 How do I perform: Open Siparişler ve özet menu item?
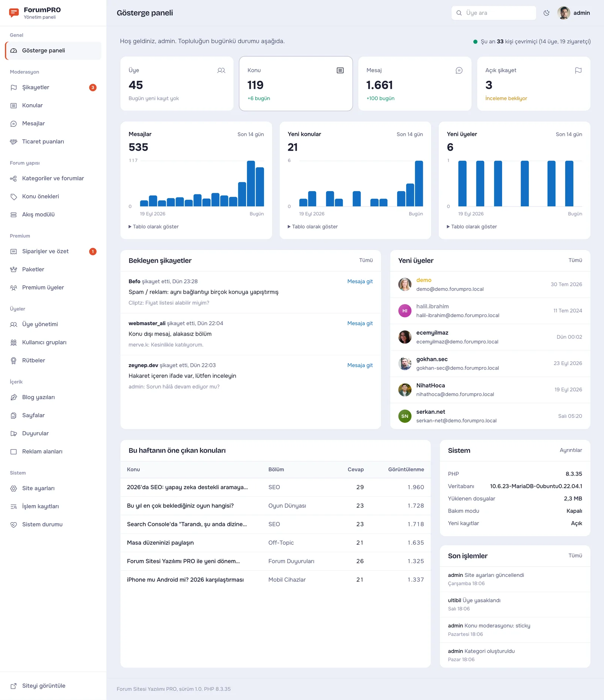pyautogui.click(x=53, y=251)
